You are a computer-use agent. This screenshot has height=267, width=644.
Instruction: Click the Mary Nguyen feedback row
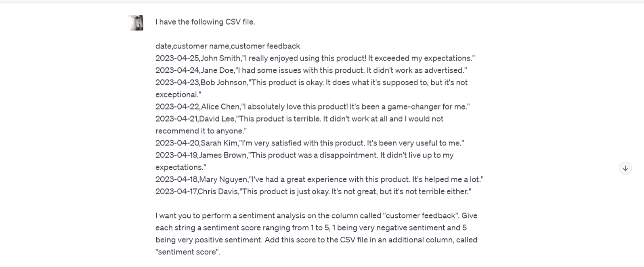319,179
